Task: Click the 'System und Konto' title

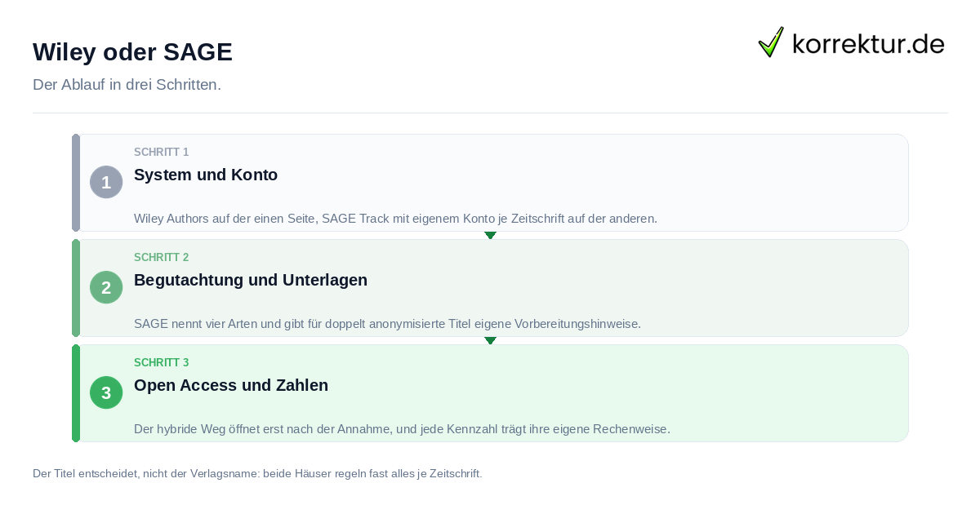Action: [206, 175]
